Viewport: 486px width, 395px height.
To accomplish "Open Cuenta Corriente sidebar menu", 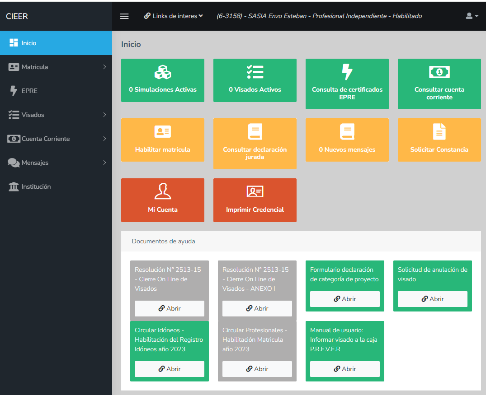I will (56, 139).
